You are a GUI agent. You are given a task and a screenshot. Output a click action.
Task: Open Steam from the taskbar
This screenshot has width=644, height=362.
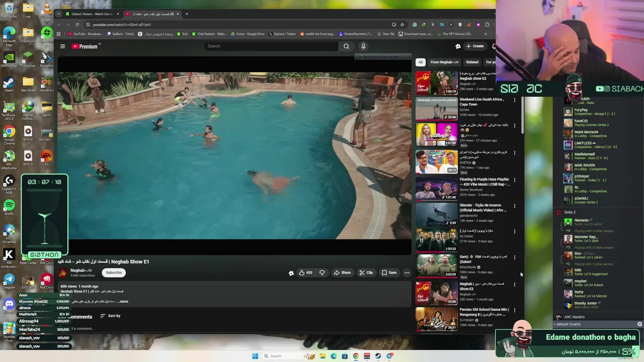click(x=378, y=356)
